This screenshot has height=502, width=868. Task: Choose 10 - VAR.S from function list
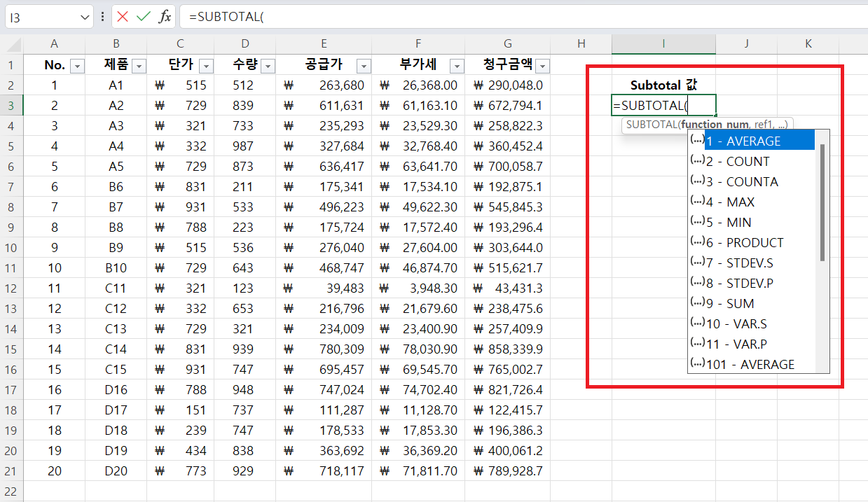[x=752, y=323]
